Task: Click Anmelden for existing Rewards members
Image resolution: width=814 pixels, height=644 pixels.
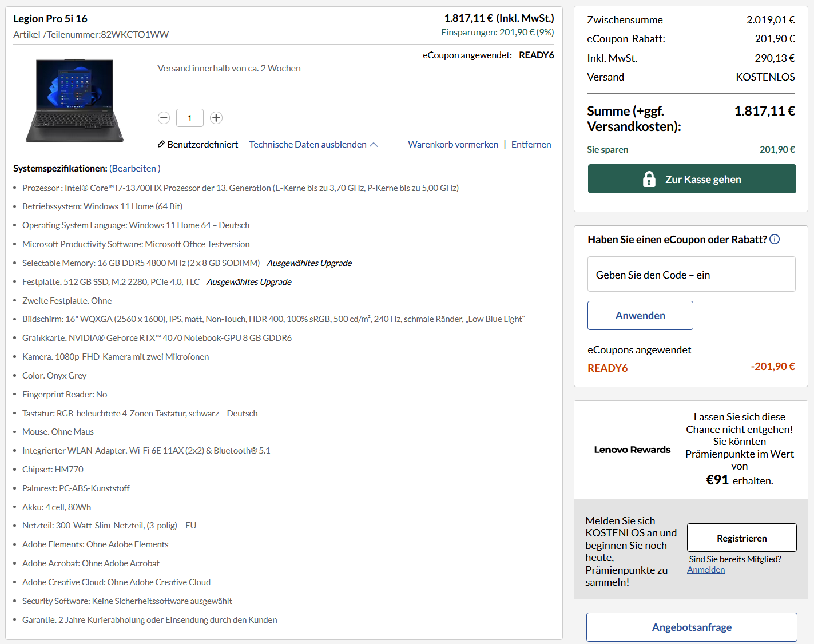Action: pyautogui.click(x=706, y=569)
